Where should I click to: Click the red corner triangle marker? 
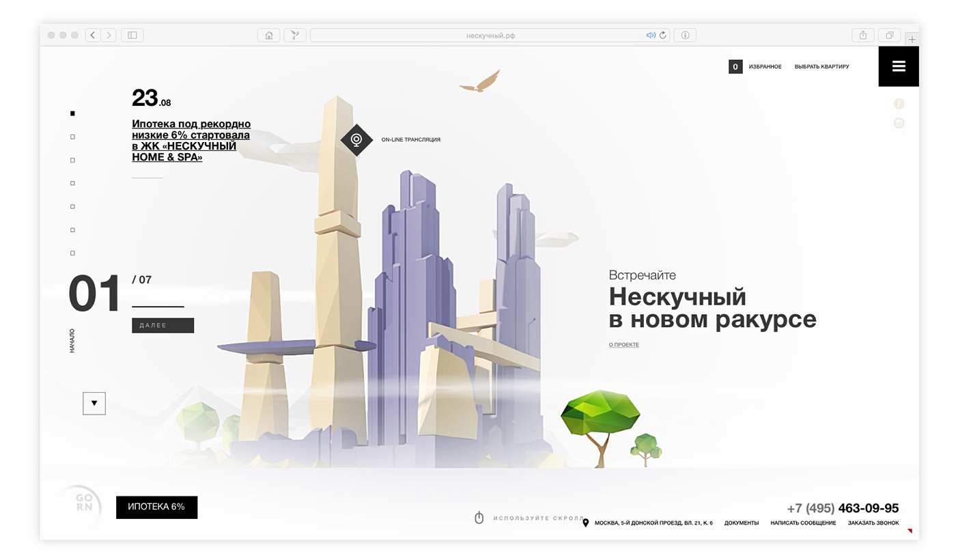point(910,531)
